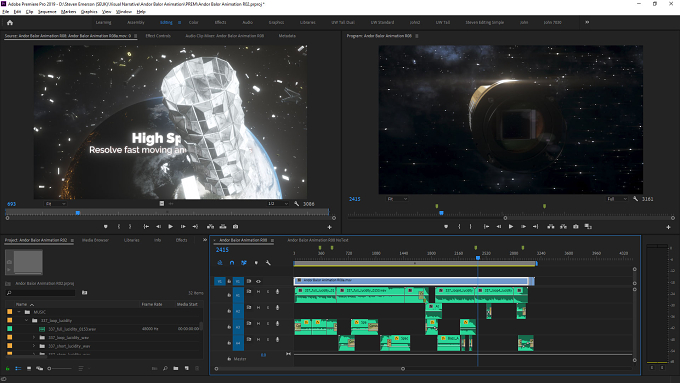Open the Sequence menu
The image size is (680, 383).
[47, 12]
